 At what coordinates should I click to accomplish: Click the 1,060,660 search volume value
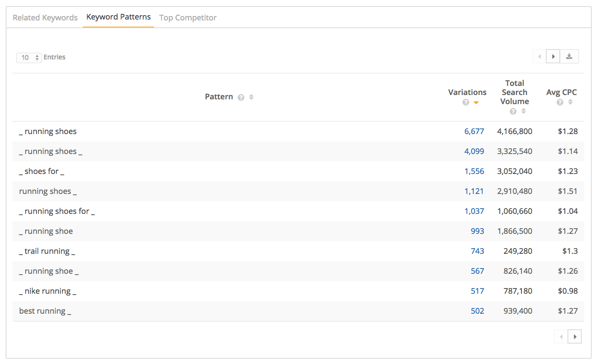click(515, 211)
